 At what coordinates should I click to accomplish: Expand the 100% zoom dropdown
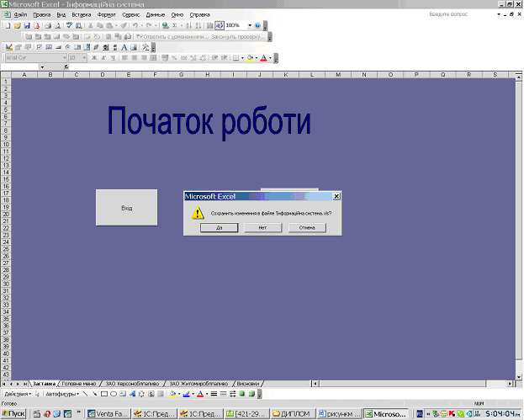pos(249,26)
